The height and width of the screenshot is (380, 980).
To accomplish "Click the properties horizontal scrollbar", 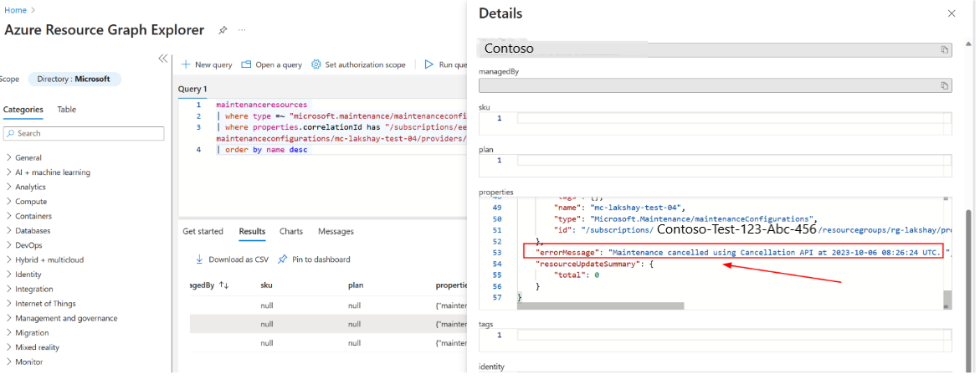I will click(601, 306).
